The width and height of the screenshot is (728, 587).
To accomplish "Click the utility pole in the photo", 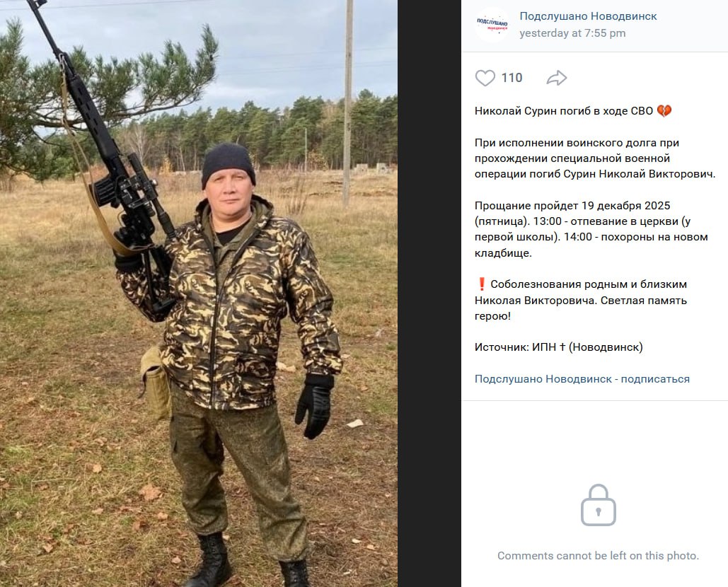I will click(x=348, y=103).
